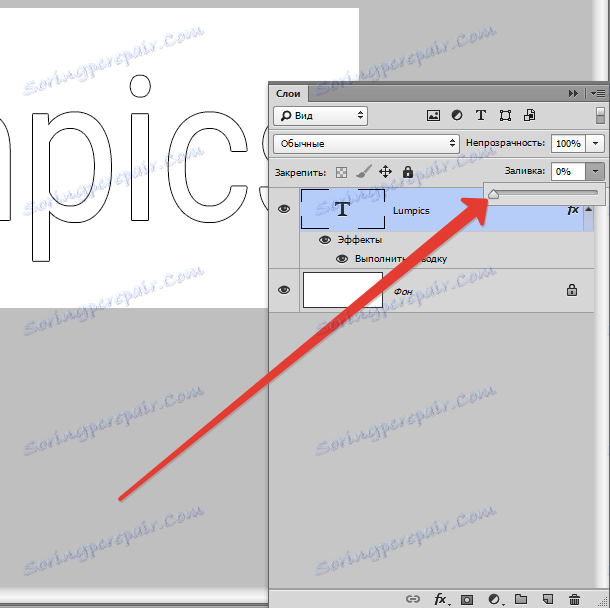Image resolution: width=610 pixels, height=608 pixels.
Task: Click the Фон layer name
Action: tap(403, 291)
